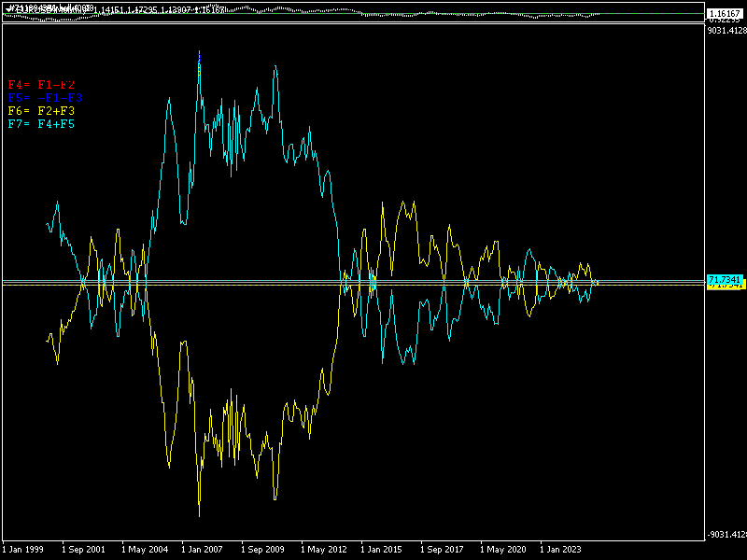The width and height of the screenshot is (747, 560).
Task: Click the 1 Jan 2007 date label
Action: tap(202, 550)
